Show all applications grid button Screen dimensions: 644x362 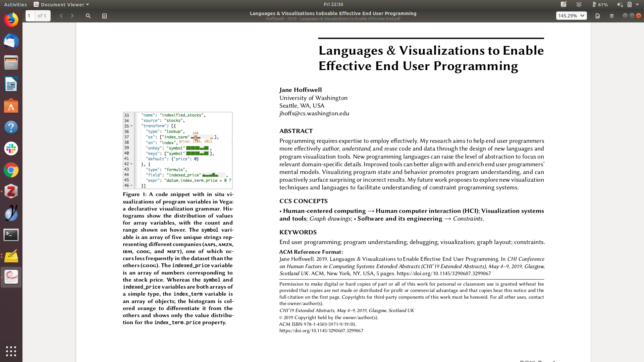[11, 351]
